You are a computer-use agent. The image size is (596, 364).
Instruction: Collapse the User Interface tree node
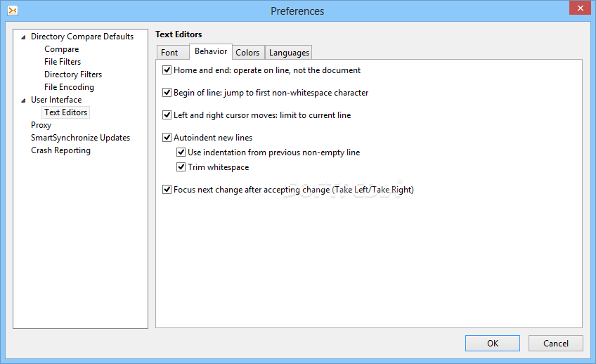[x=24, y=100]
